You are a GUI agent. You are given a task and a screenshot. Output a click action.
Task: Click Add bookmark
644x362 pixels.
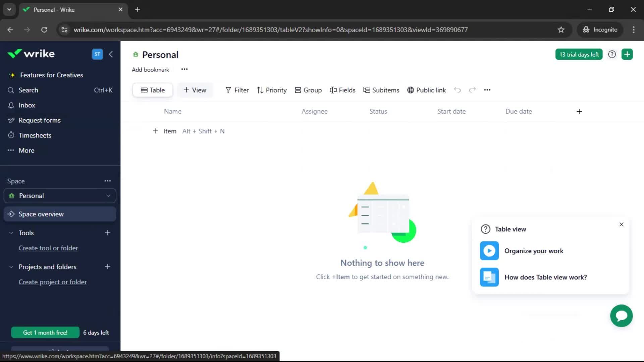(150, 70)
